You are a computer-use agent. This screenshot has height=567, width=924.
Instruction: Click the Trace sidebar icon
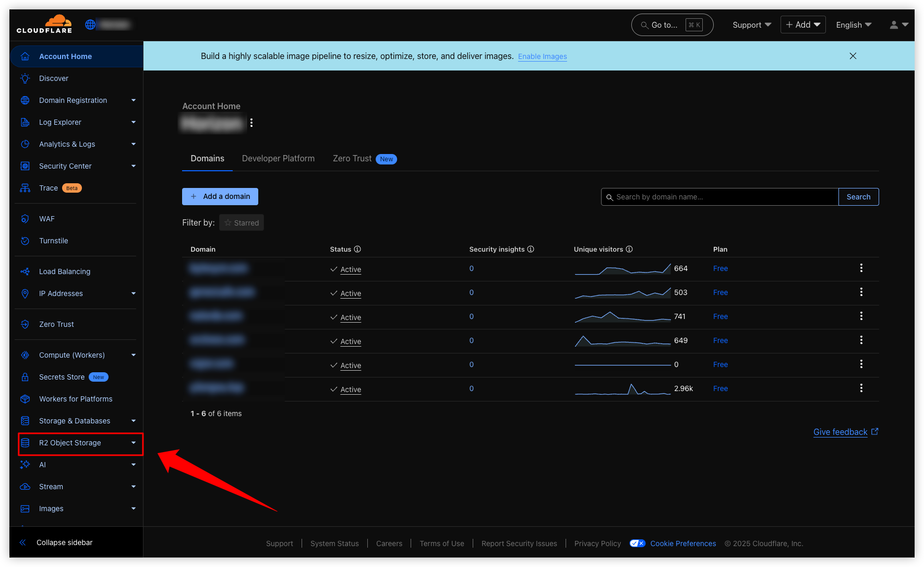point(25,188)
